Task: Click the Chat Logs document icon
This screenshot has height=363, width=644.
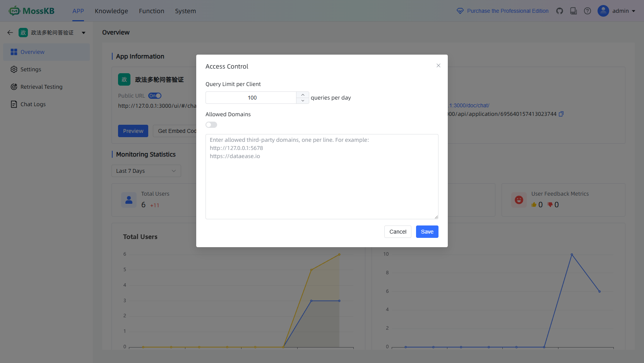Action: 14,104
